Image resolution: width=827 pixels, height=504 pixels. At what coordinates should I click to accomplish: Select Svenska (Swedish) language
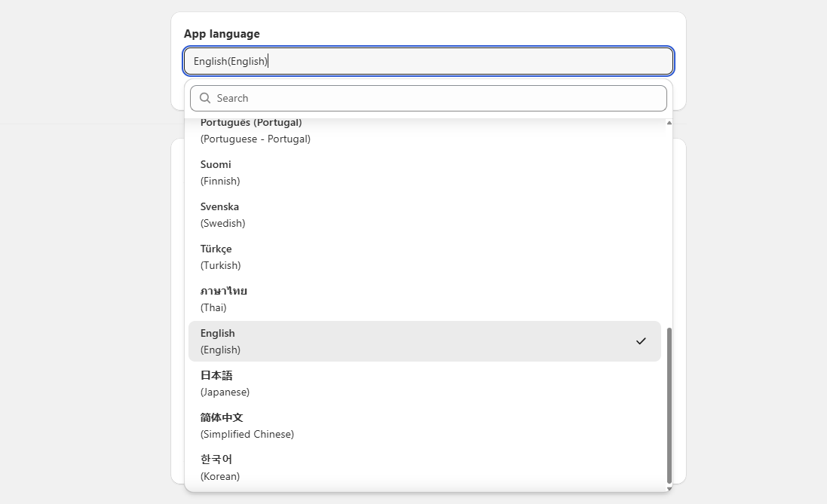424,215
